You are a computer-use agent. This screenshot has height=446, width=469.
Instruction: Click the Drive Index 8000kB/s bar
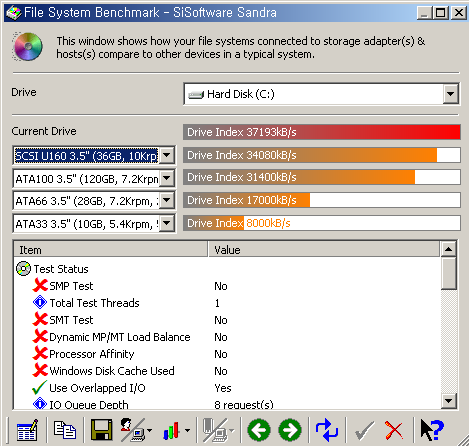[x=322, y=223]
